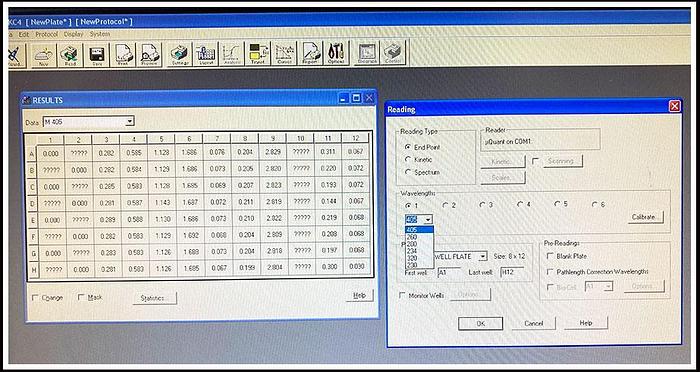Screen dimensions: 700x372
Task: Choose wavelength count 3 radio
Action: (483, 205)
